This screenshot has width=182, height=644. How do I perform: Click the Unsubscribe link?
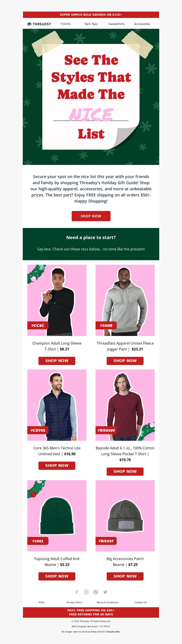pyautogui.click(x=113, y=632)
